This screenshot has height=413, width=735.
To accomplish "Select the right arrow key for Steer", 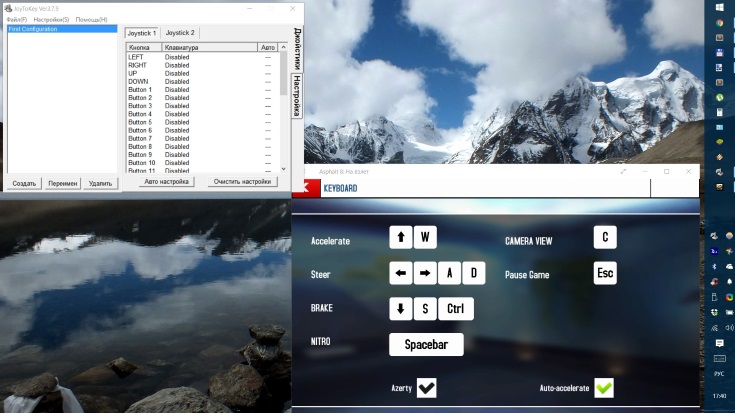I will pos(425,273).
